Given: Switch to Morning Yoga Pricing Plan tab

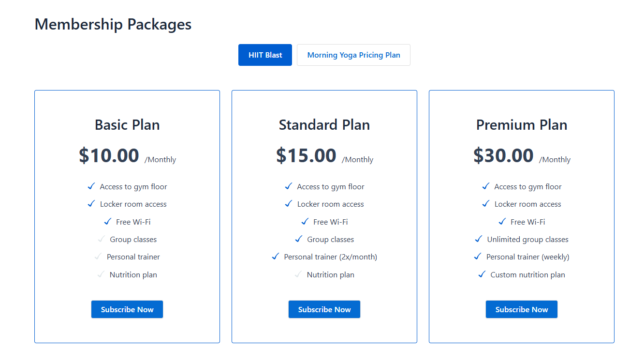Looking at the screenshot, I should [x=353, y=55].
